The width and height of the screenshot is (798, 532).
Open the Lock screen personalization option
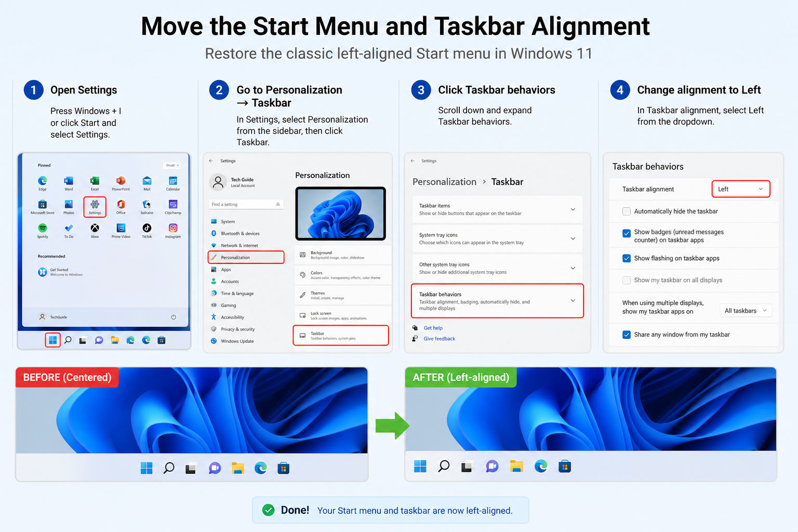point(343,315)
